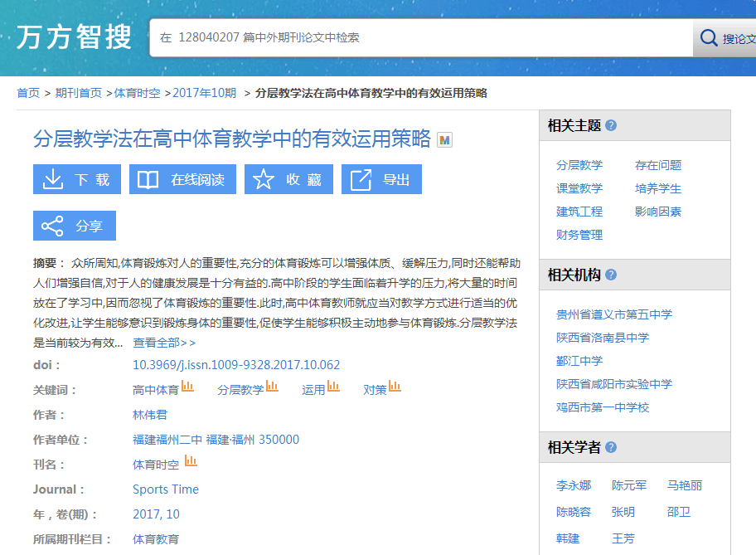Expand abstract with 查看全部 link
756x555 pixels.
pyautogui.click(x=164, y=343)
